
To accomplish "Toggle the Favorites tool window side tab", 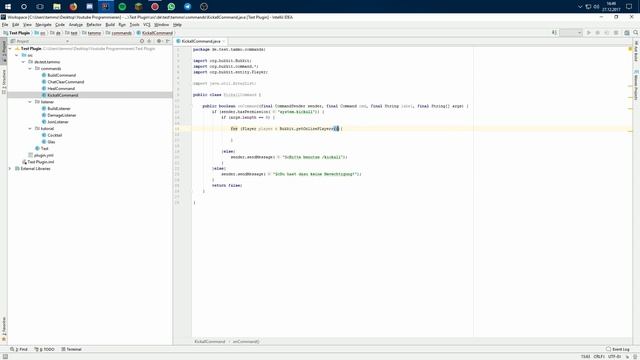I will click(4, 329).
